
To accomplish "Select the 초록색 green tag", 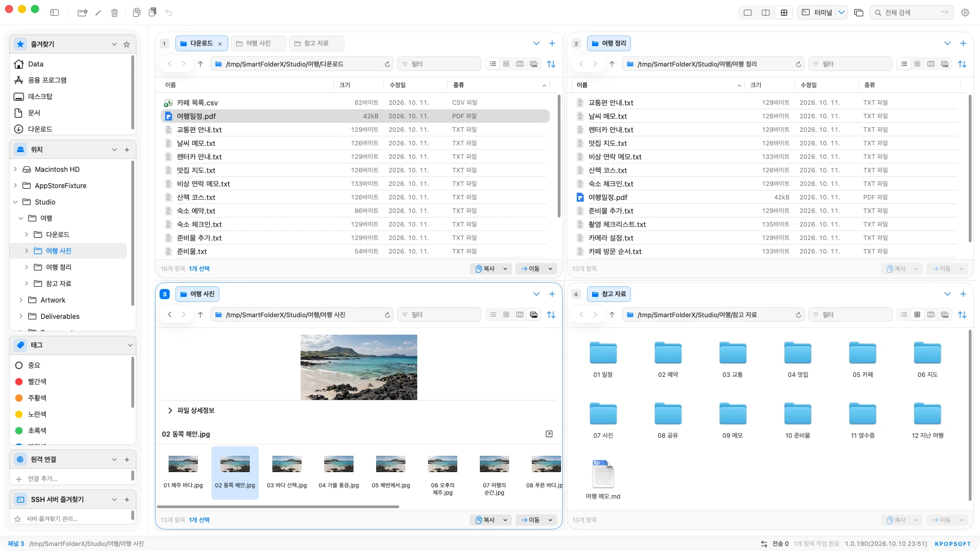I will point(37,431).
